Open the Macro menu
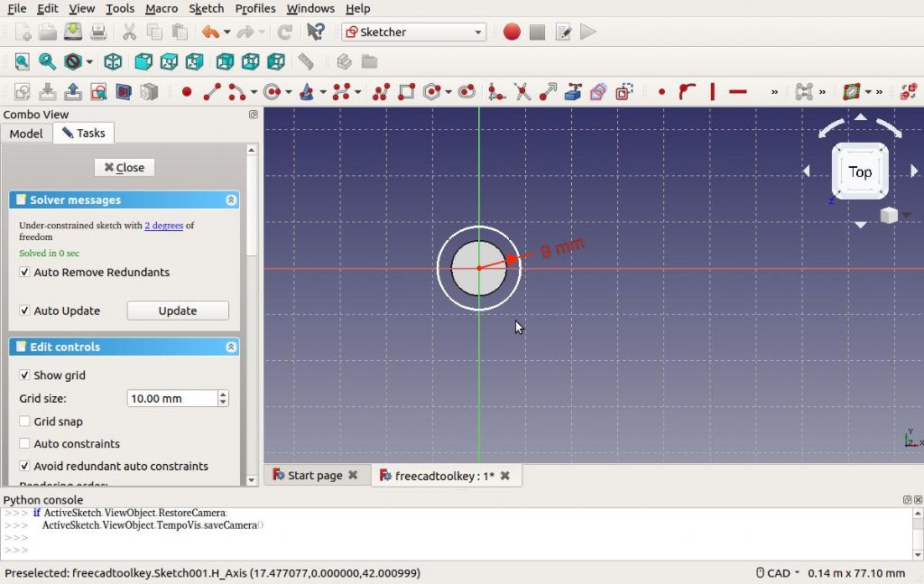This screenshot has height=584, width=924. tap(162, 8)
